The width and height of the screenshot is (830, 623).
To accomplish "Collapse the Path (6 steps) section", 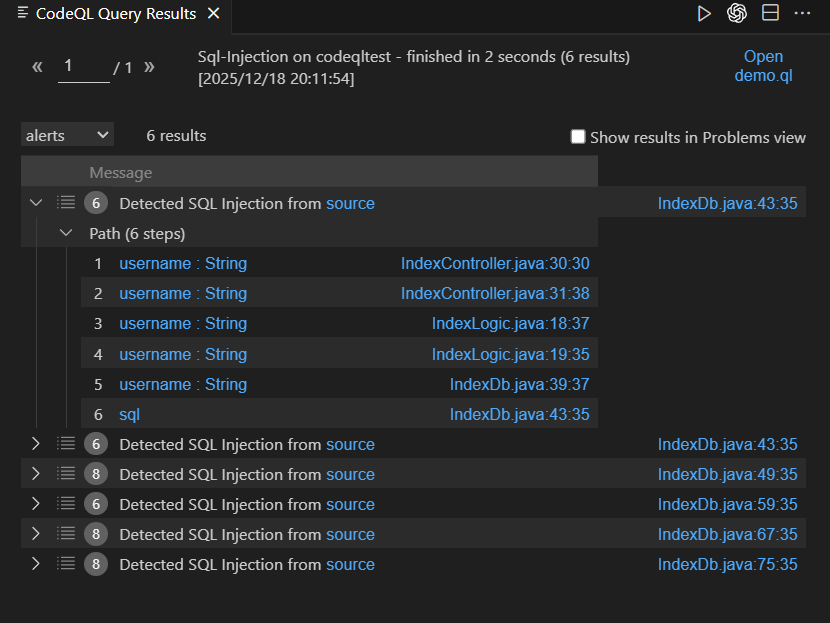I will 66,233.
